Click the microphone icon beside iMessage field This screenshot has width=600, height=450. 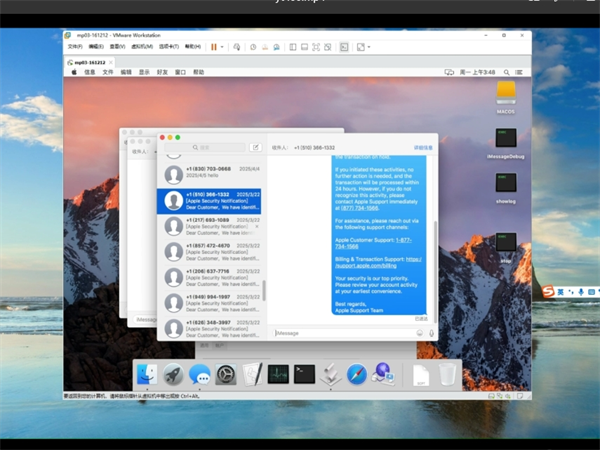pos(432,333)
